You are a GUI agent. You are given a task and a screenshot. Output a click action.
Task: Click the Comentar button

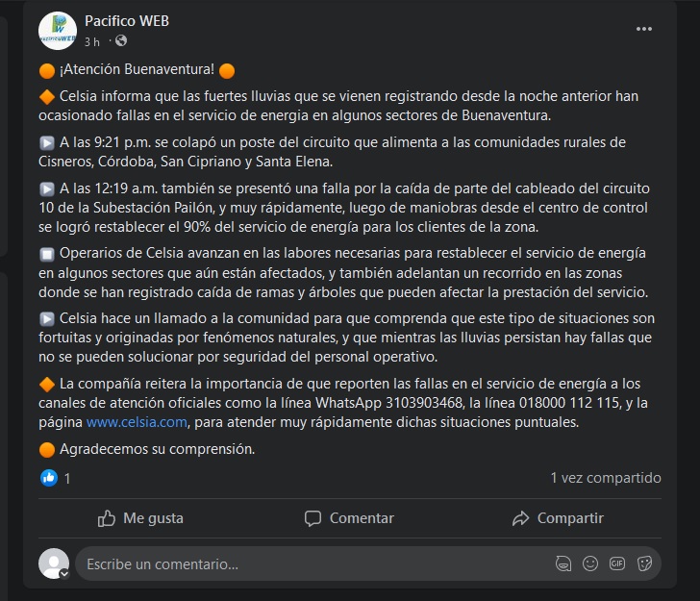pos(349,518)
